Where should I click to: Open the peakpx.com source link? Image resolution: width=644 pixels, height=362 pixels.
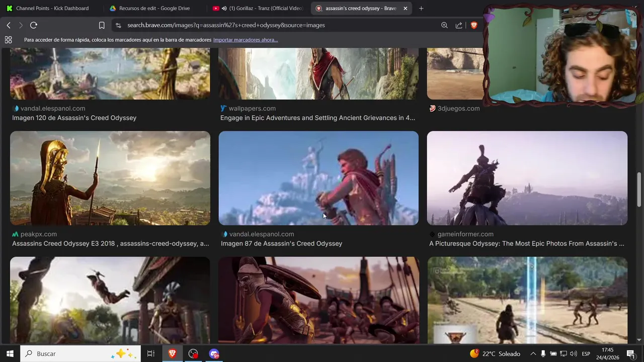point(39,234)
